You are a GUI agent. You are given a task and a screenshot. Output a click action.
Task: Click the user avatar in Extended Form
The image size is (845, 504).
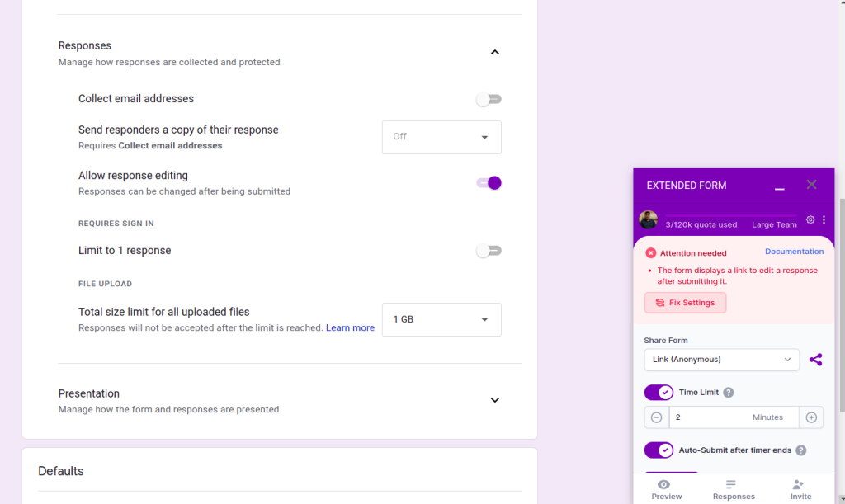tap(649, 220)
